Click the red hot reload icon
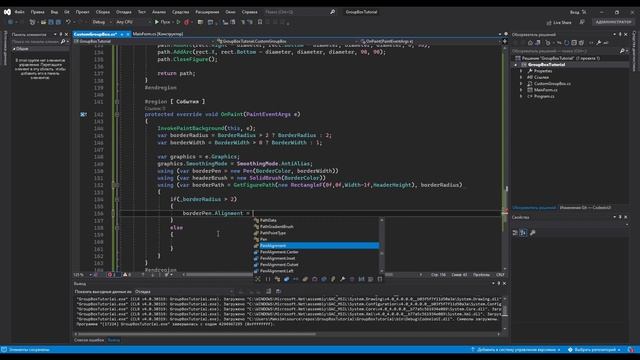 [x=187, y=22]
